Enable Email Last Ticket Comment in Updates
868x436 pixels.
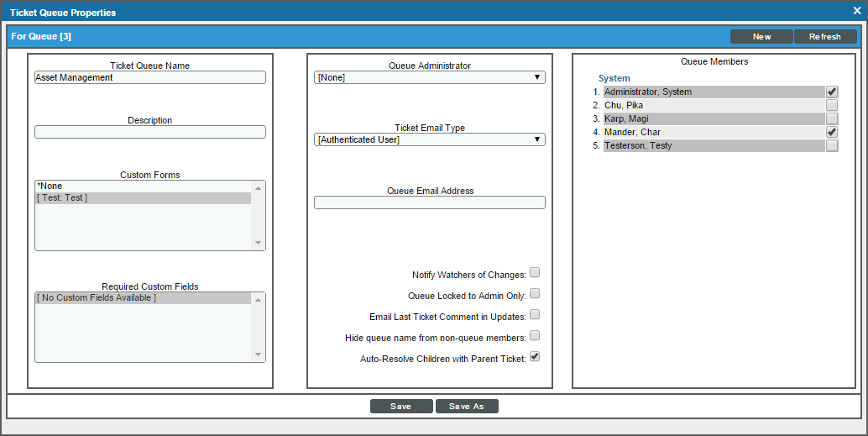coord(535,315)
